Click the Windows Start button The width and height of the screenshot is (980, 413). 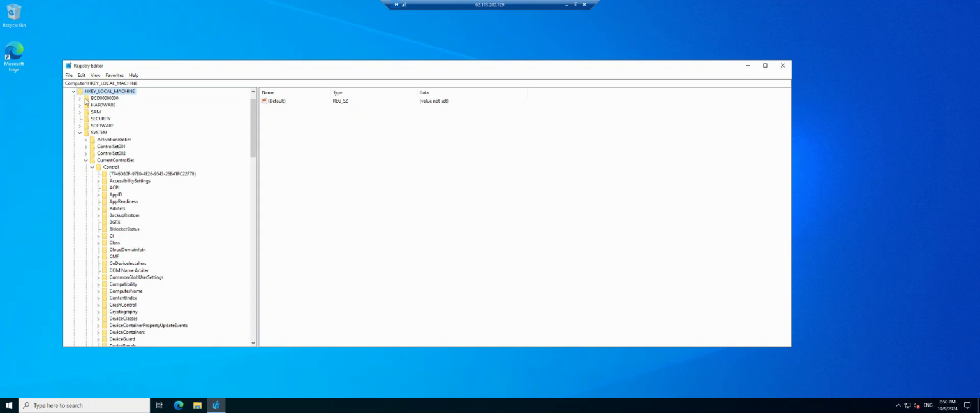(9, 405)
